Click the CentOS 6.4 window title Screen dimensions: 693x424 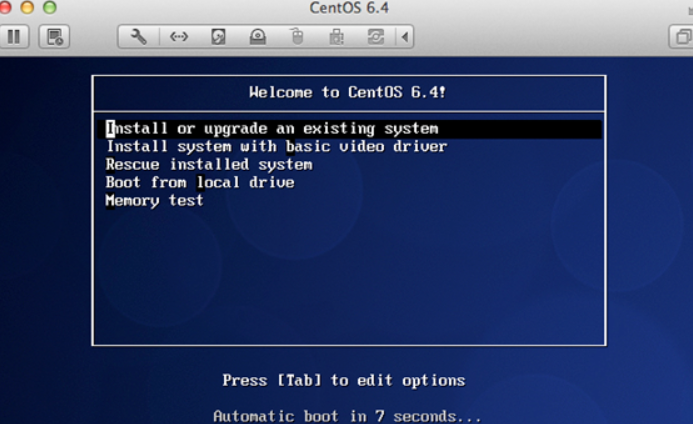point(349,8)
